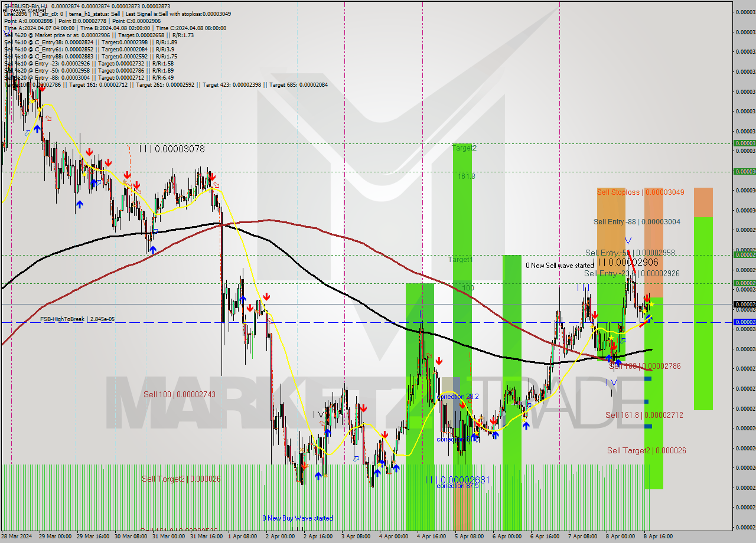Click the 'Entry -88: 0.00003004' text line
This screenshot has width=756, height=543.
pos(89,77)
